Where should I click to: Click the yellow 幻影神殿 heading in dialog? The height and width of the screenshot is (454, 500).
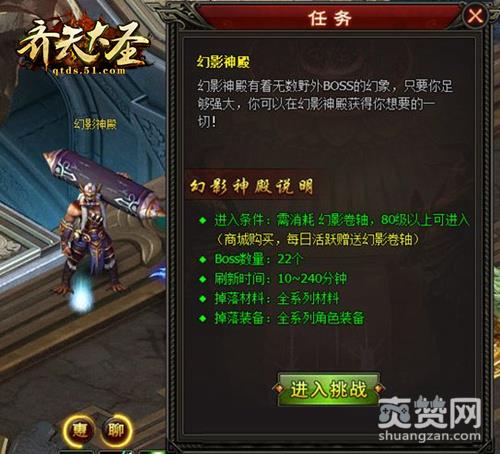pos(223,62)
